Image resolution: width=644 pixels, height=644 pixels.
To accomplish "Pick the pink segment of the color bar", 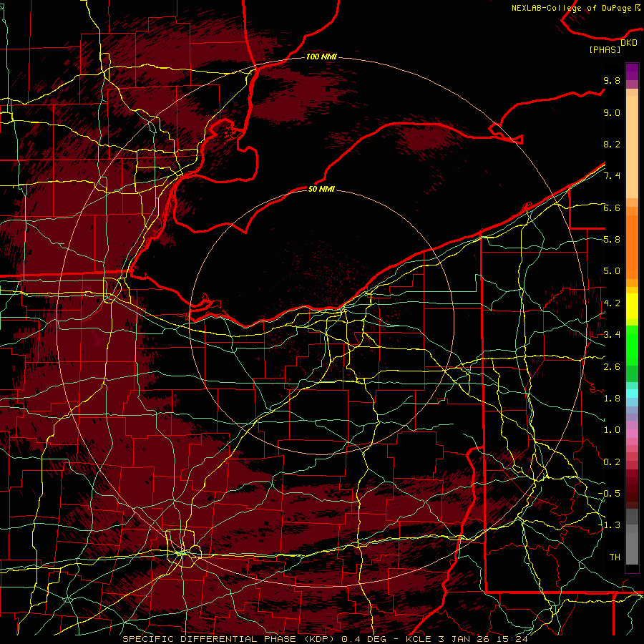I will [x=632, y=434].
